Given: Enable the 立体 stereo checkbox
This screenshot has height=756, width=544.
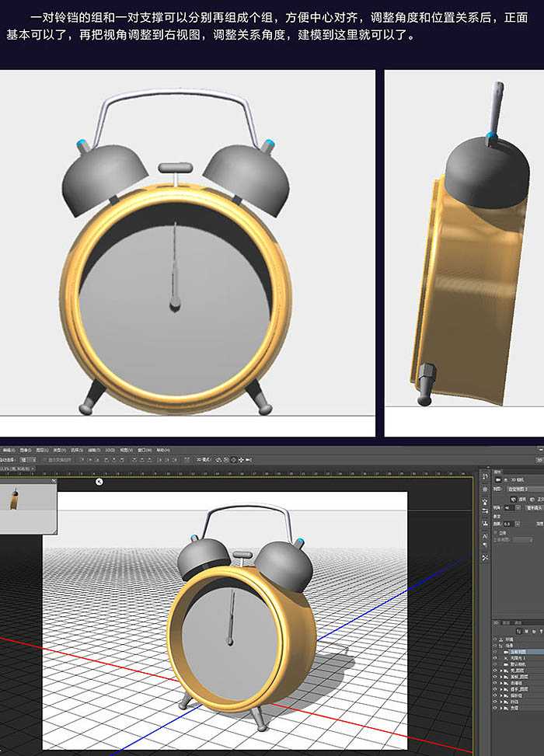Looking at the screenshot, I should pos(495,533).
